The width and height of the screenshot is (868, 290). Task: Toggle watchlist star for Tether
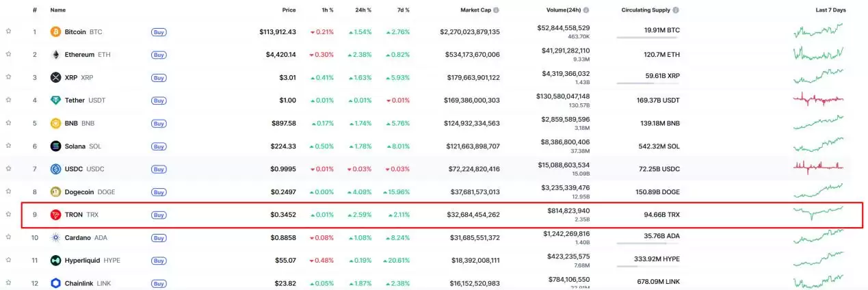tap(9, 101)
